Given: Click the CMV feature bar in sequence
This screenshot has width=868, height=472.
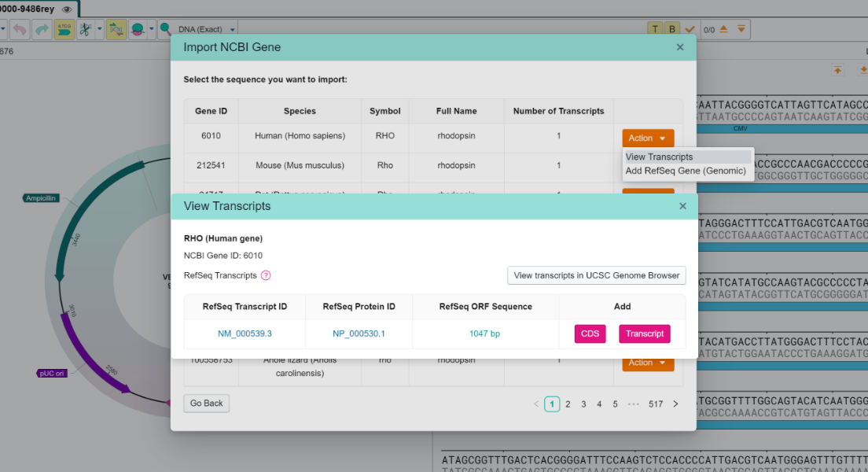Looking at the screenshot, I should (782, 128).
